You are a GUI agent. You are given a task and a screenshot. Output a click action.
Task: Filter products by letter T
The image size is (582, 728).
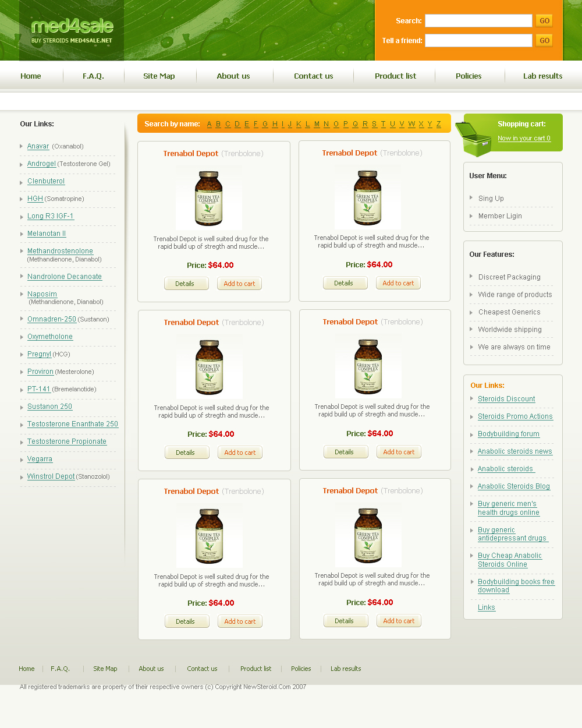tap(383, 124)
